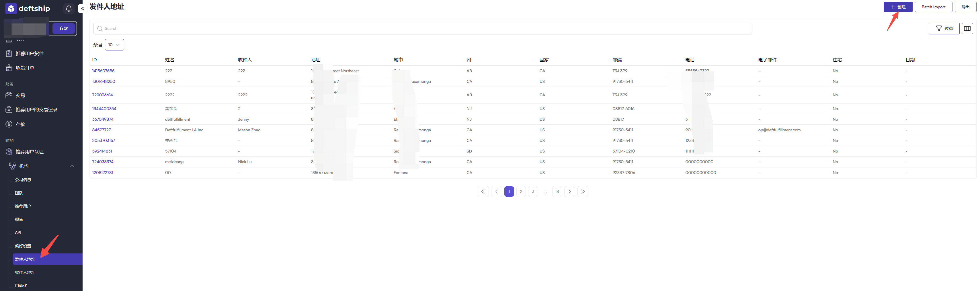The image size is (980, 291).
Task: Click the 电子邮件 column header
Action: click(x=767, y=60)
